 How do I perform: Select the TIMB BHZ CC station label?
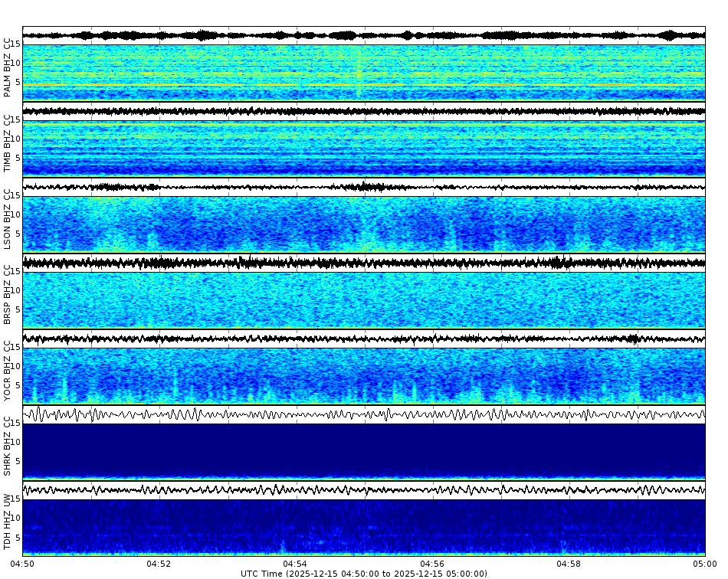7,142
